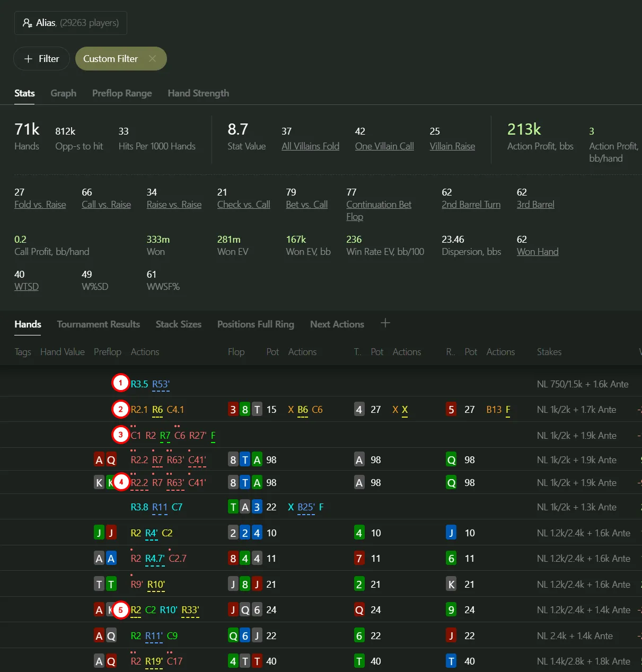
Task: Open the Preflop Range tab
Action: click(x=122, y=93)
